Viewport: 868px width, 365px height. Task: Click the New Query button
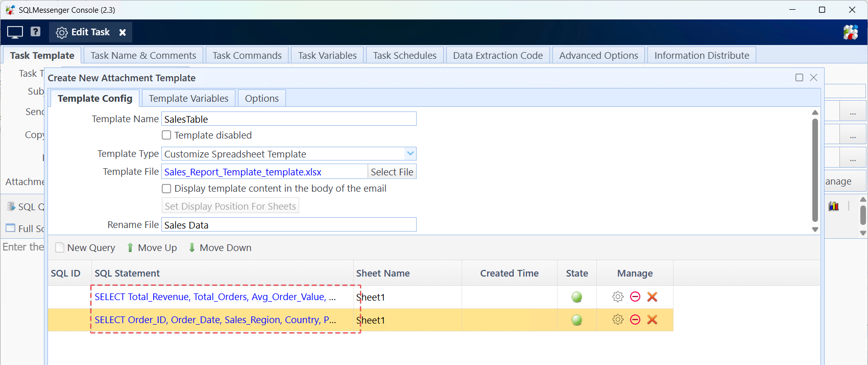(x=85, y=247)
